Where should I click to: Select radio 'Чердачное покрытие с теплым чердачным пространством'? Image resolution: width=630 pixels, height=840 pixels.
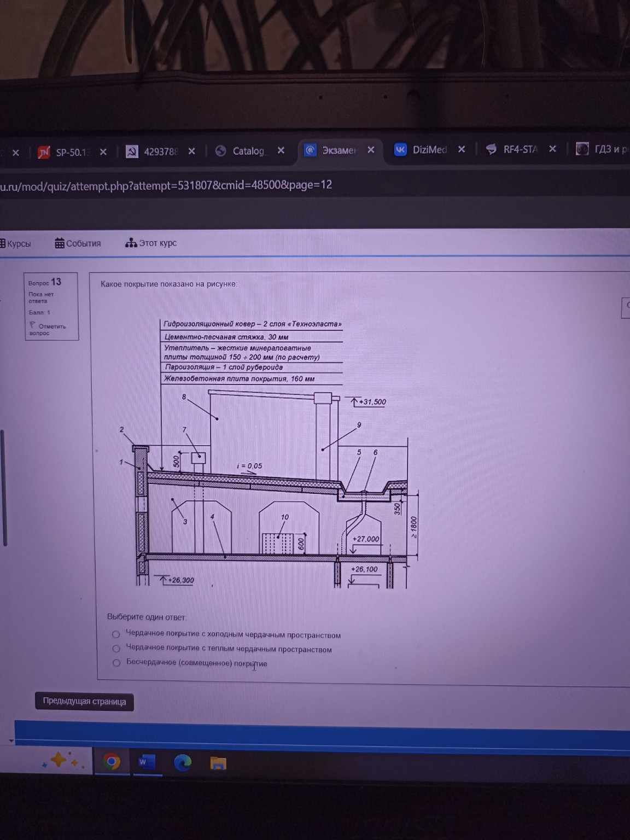tap(116, 649)
